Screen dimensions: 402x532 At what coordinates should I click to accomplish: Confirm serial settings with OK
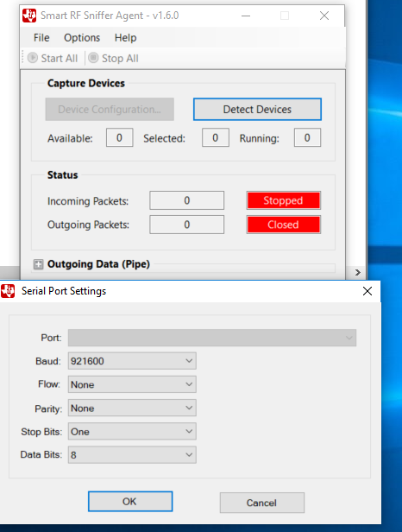(130, 502)
